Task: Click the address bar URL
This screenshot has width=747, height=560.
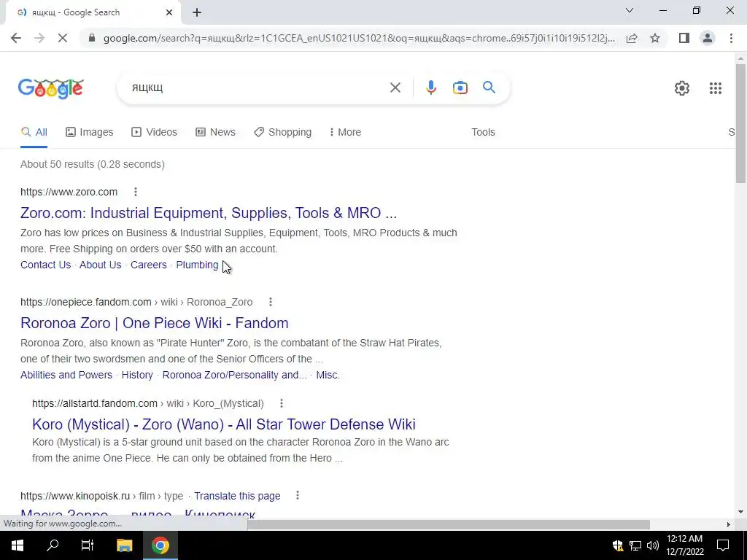Action: coord(359,38)
